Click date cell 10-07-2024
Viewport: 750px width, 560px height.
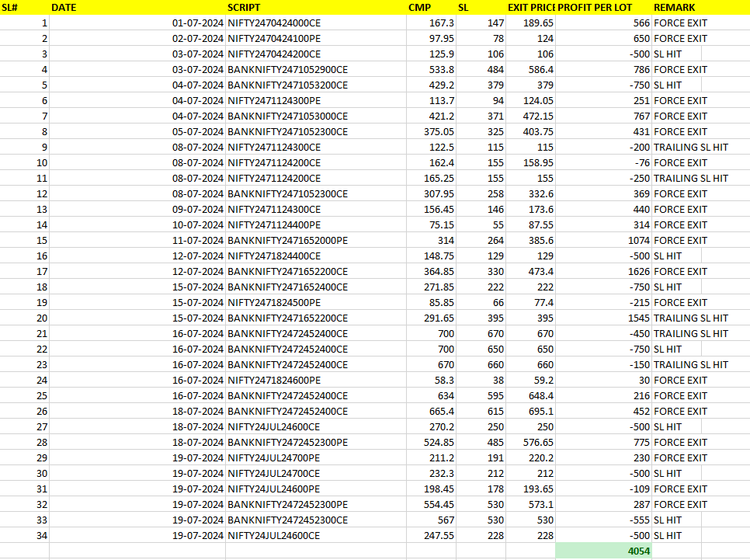137,225
